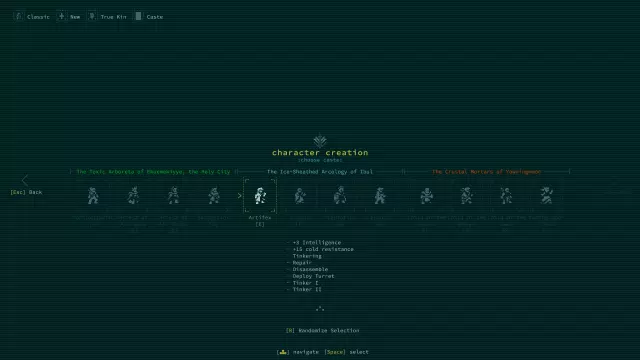Screen dimensions: 640x360
Task: Click the icon beside Classic breadcrumb
Action: click(18, 16)
